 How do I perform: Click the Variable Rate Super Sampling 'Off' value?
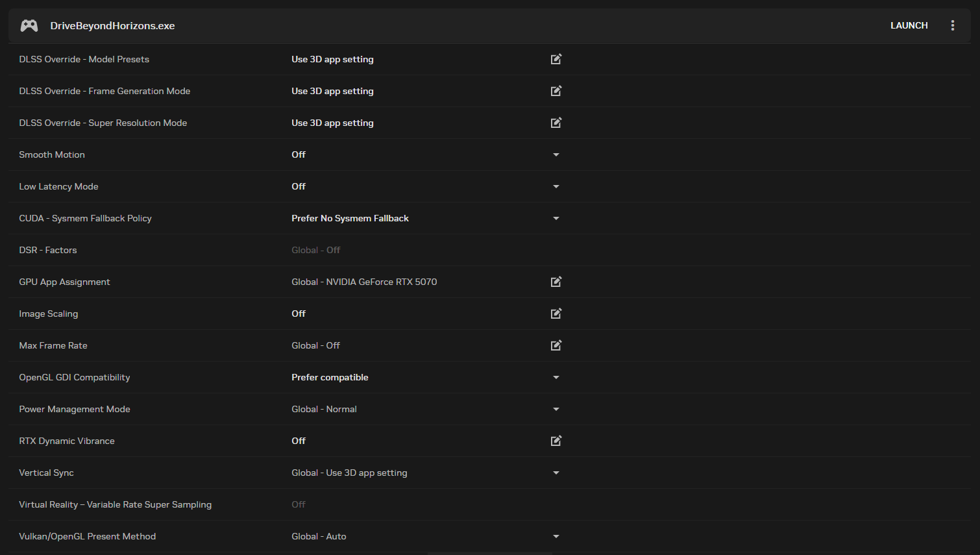click(299, 504)
